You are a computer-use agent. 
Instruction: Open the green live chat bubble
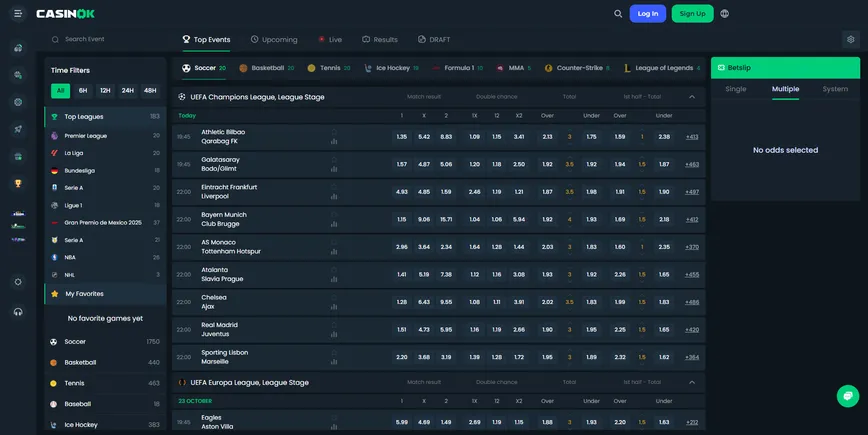click(847, 396)
